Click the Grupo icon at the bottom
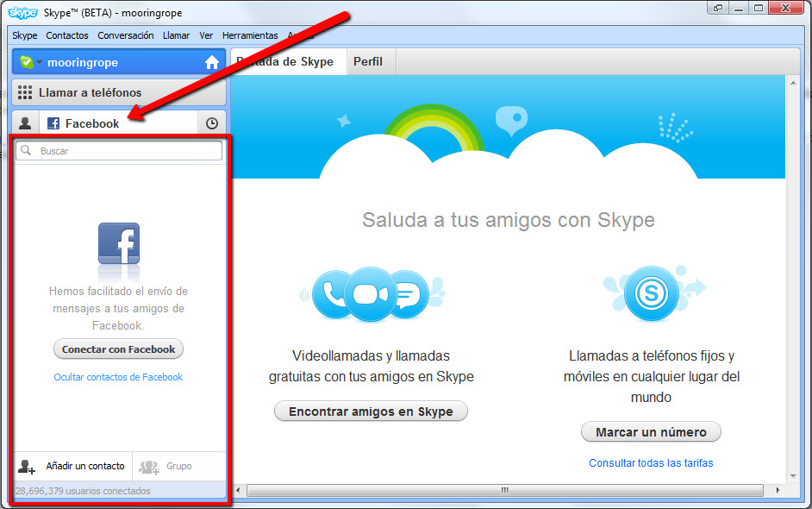 pos(149,464)
